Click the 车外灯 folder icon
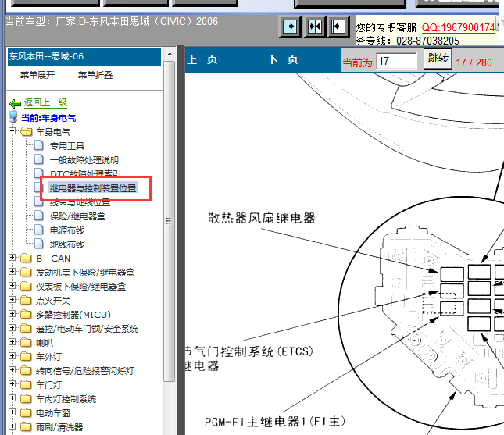Screen dimensions: 504x435 [26, 357]
